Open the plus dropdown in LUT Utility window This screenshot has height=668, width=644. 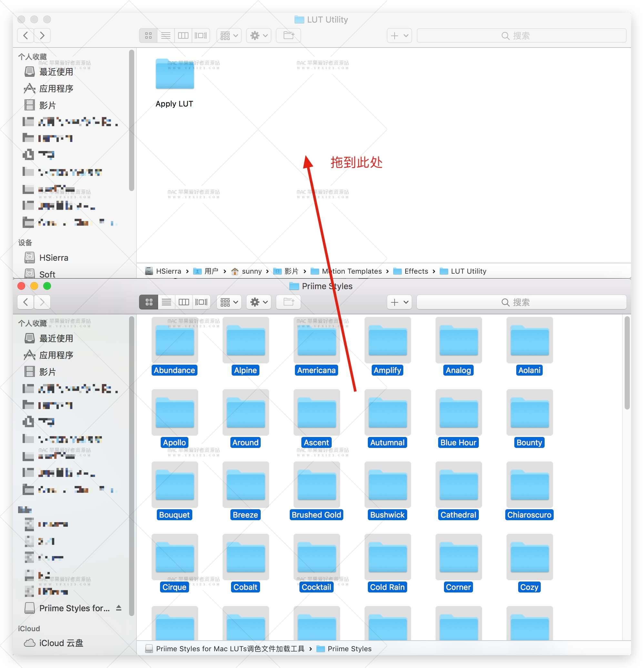tap(399, 35)
